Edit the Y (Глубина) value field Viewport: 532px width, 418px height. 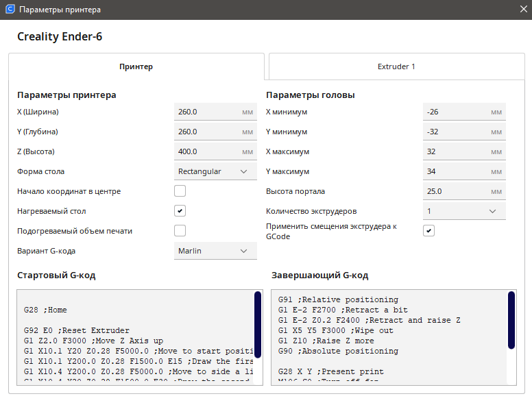point(206,132)
